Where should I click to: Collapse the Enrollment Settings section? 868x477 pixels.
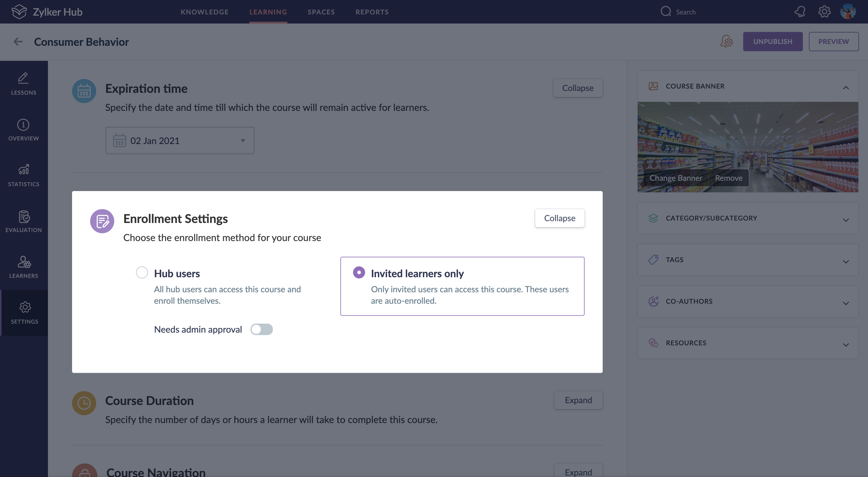pos(559,218)
